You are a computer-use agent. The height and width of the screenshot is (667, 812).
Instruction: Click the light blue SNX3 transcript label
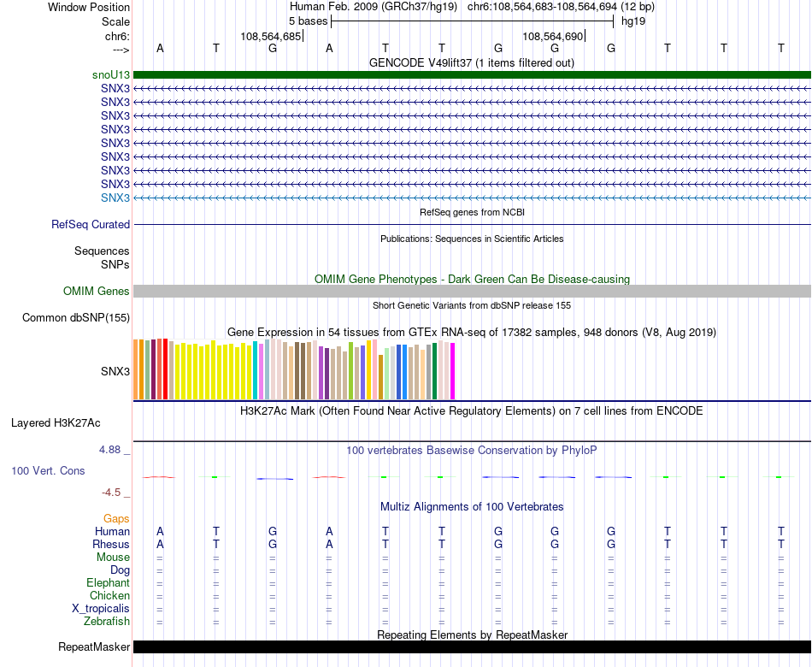[x=115, y=198]
